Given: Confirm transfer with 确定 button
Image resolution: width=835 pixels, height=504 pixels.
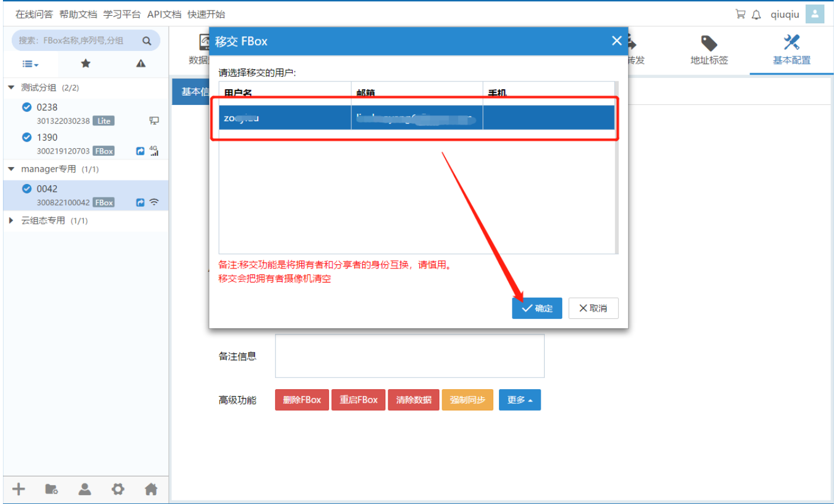Looking at the screenshot, I should 537,308.
